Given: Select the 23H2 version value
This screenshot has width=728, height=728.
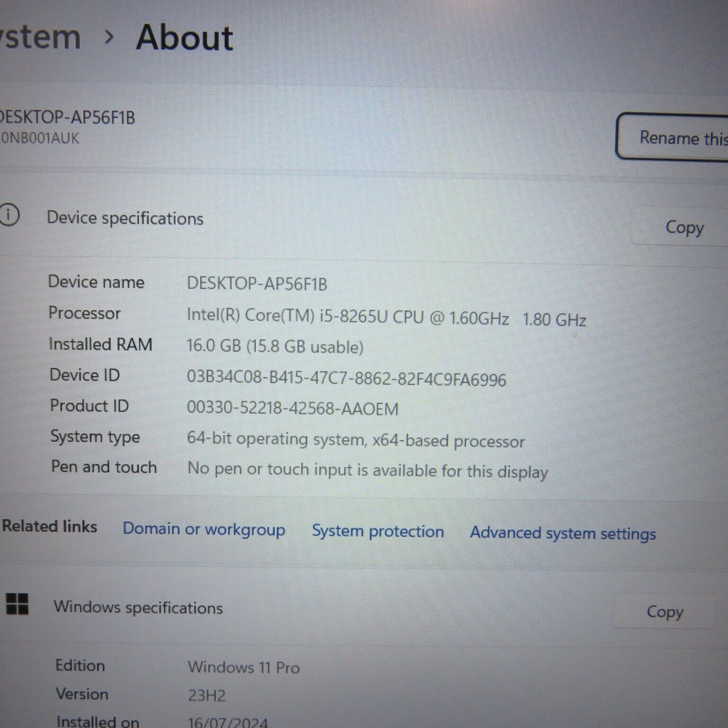Looking at the screenshot, I should (207, 695).
